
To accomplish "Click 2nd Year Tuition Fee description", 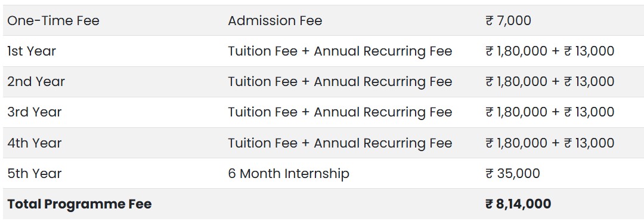I will (x=340, y=81).
